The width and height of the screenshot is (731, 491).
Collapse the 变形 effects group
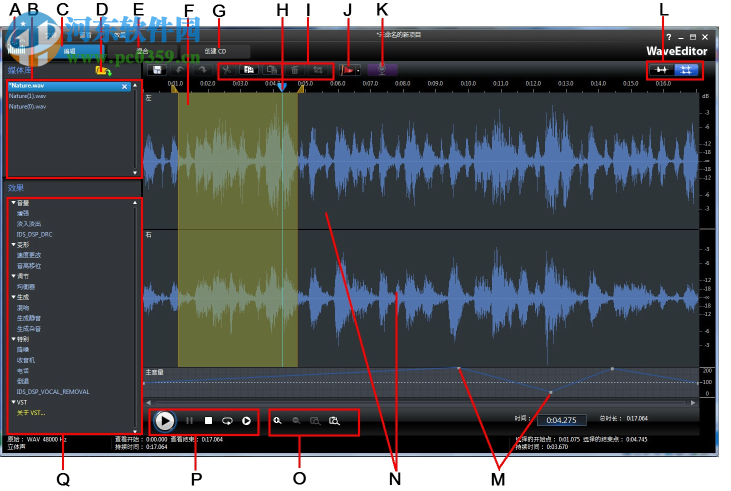[14, 245]
